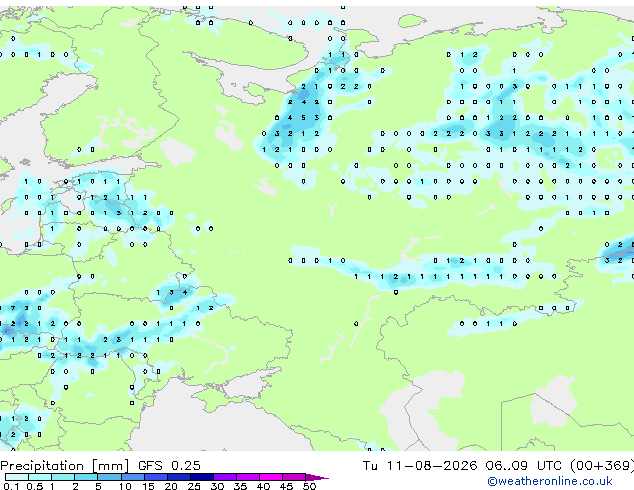Click the legend value label '25'
The height and width of the screenshot is (490, 634).
[x=194, y=486]
